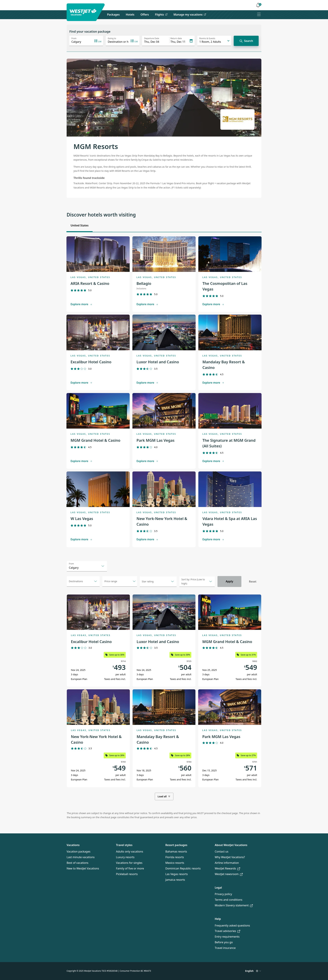Click the Save up to 31% tag
This screenshot has width=328, height=980.
pos(246,655)
